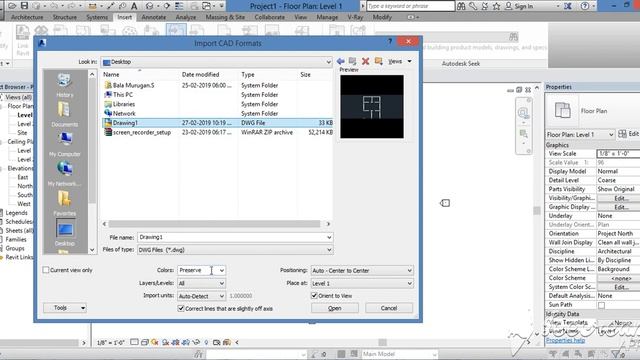Enable Current view only checkbox
Screen dimensions: 640x360
pos(46,270)
